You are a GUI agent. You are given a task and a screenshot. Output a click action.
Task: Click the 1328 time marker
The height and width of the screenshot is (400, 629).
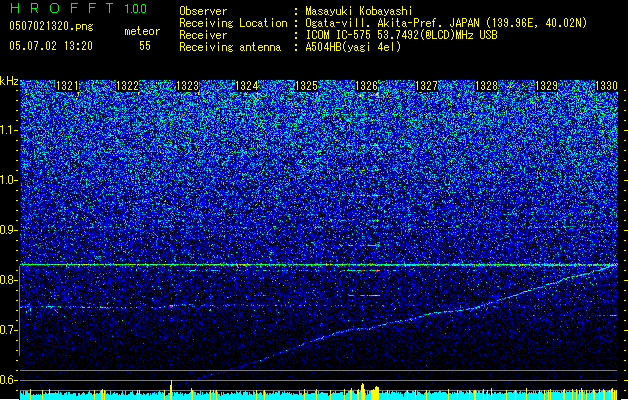(487, 86)
